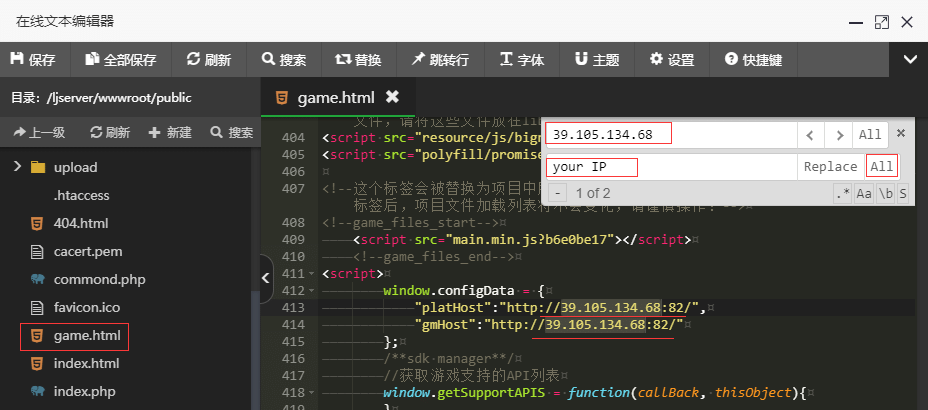This screenshot has height=410, width=928.
Task: Click the 保存 (Save) toolbar button
Action: (x=32, y=60)
